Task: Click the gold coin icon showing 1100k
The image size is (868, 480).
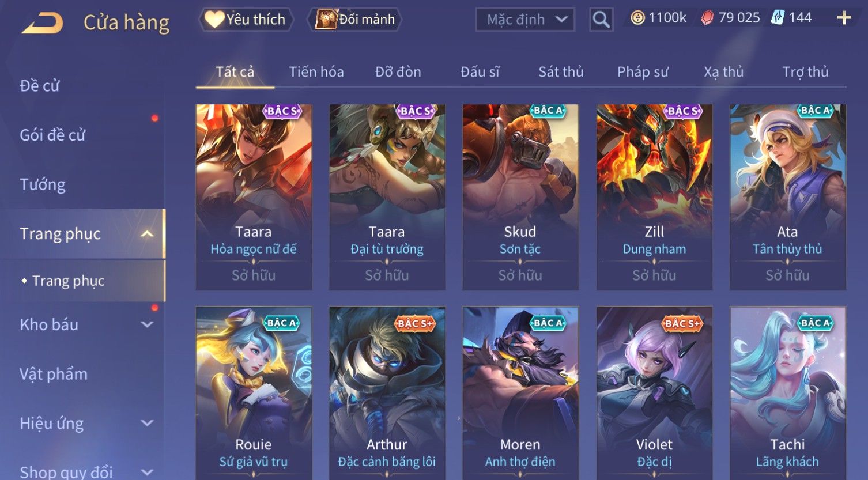Action: click(x=637, y=18)
